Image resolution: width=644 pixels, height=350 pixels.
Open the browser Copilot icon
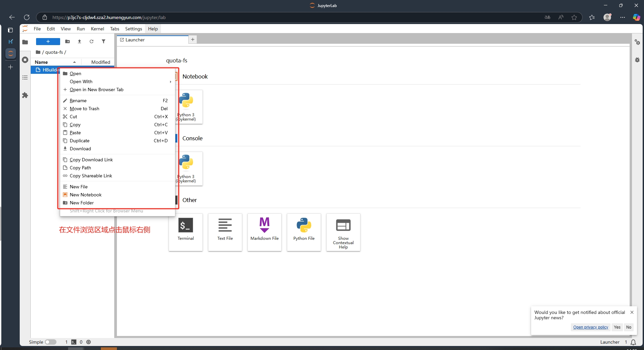(x=637, y=17)
